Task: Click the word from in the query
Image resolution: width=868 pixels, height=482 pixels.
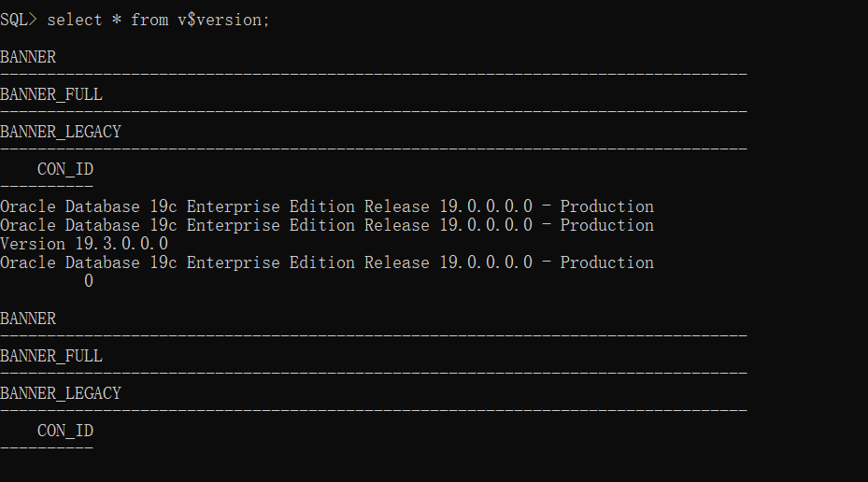Action: (149, 20)
